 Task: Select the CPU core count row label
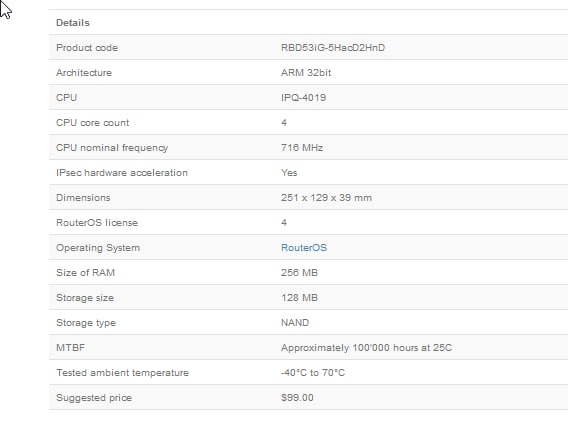92,122
